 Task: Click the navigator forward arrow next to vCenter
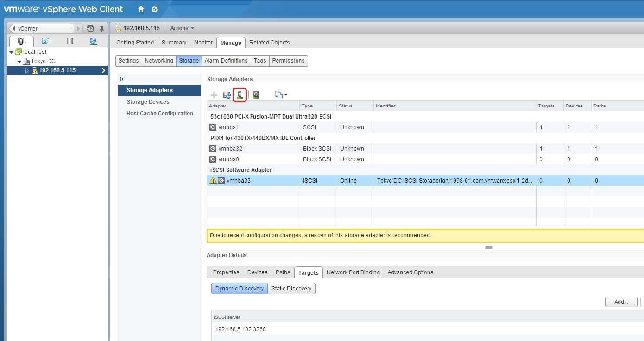tap(79, 29)
